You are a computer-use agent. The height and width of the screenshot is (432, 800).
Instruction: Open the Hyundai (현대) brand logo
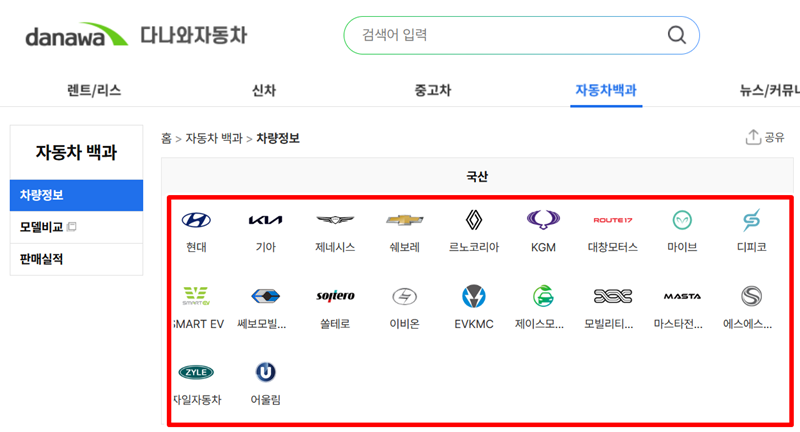click(196, 220)
